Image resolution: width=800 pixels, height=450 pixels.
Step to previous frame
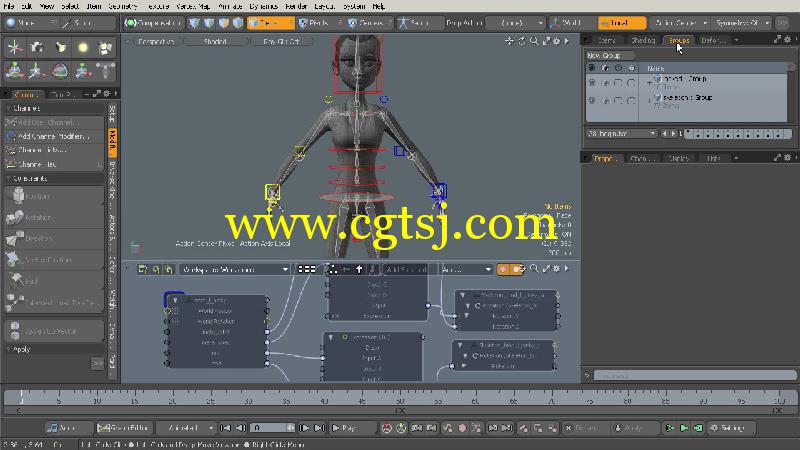240,428
